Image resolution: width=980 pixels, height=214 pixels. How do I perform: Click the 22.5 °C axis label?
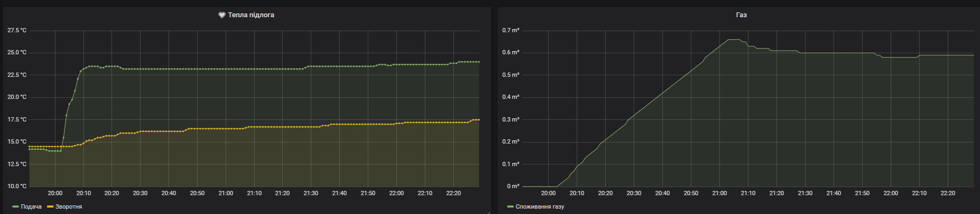pos(17,75)
